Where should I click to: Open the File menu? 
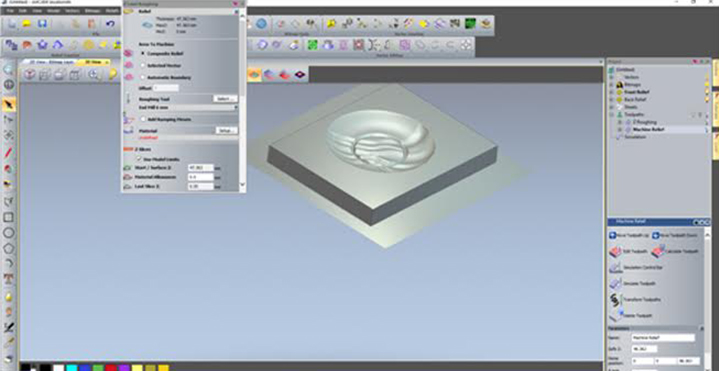[x=10, y=10]
